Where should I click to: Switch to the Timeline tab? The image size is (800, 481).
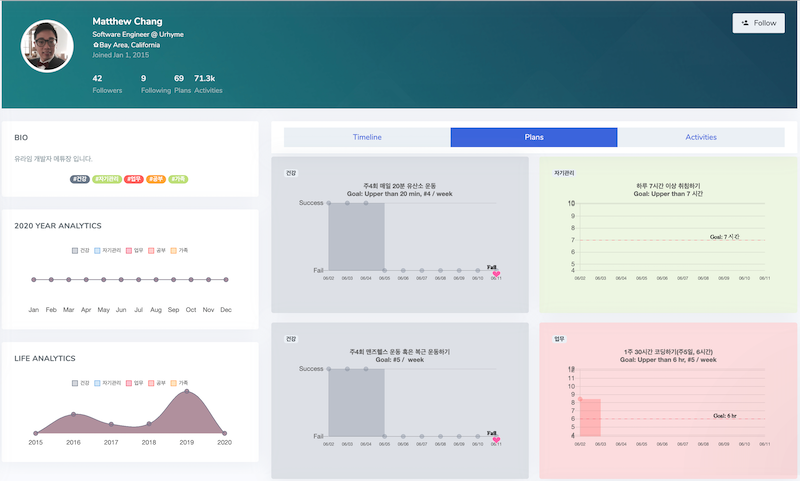pyautogui.click(x=367, y=137)
